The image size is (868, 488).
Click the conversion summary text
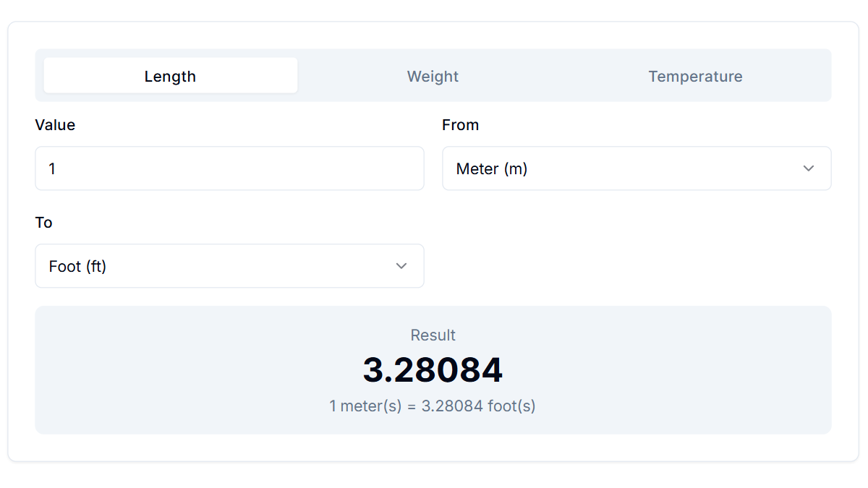(x=433, y=406)
